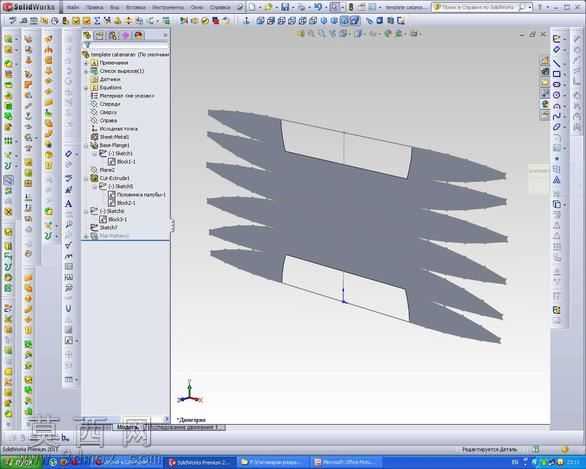Click the Sigma equations toolbar icon
Viewport: 586px width, 469px height.
(97, 21)
